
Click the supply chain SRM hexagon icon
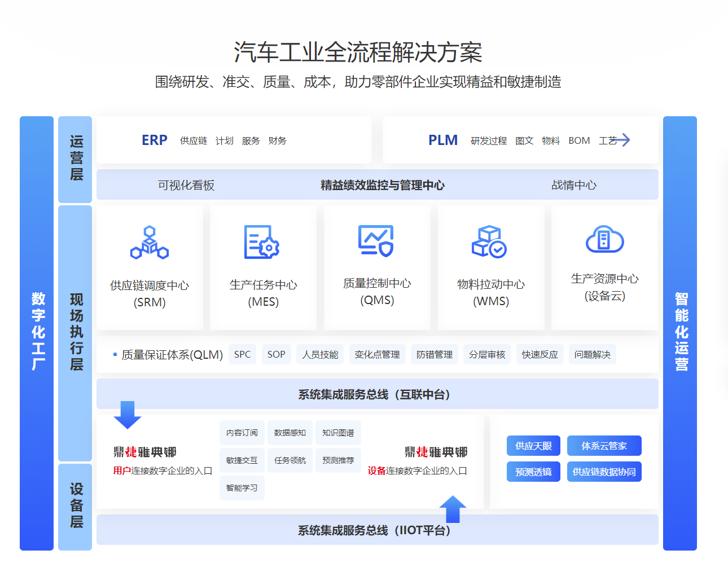150,243
